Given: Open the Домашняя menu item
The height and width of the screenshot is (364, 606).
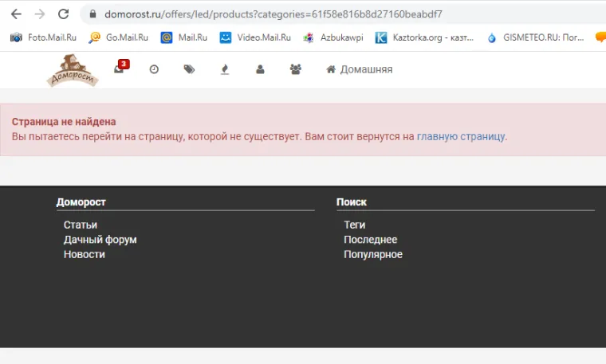Looking at the screenshot, I should coord(359,69).
